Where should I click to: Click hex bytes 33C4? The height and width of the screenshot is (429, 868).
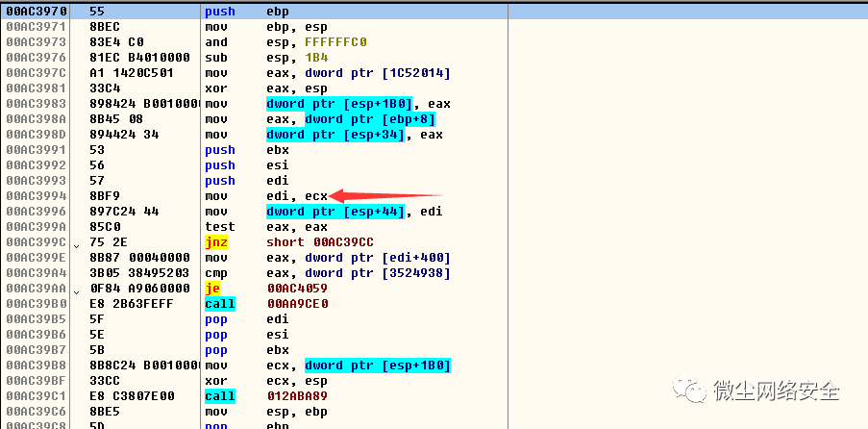pyautogui.click(x=105, y=88)
